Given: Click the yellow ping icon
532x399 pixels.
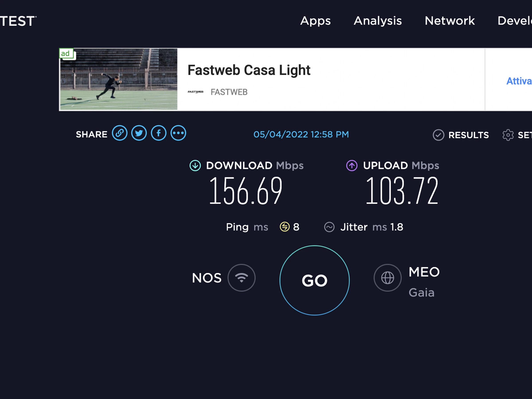Looking at the screenshot, I should [285, 227].
